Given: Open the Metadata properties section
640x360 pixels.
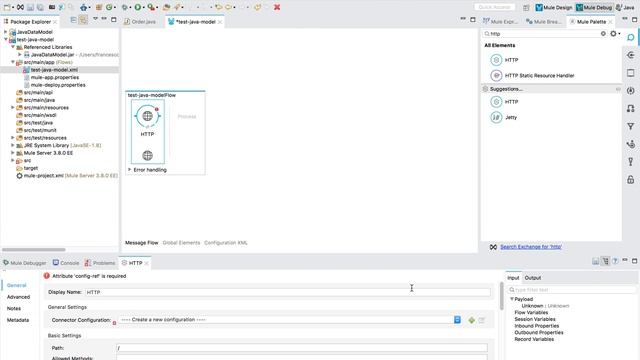Looking at the screenshot, I should (18, 320).
